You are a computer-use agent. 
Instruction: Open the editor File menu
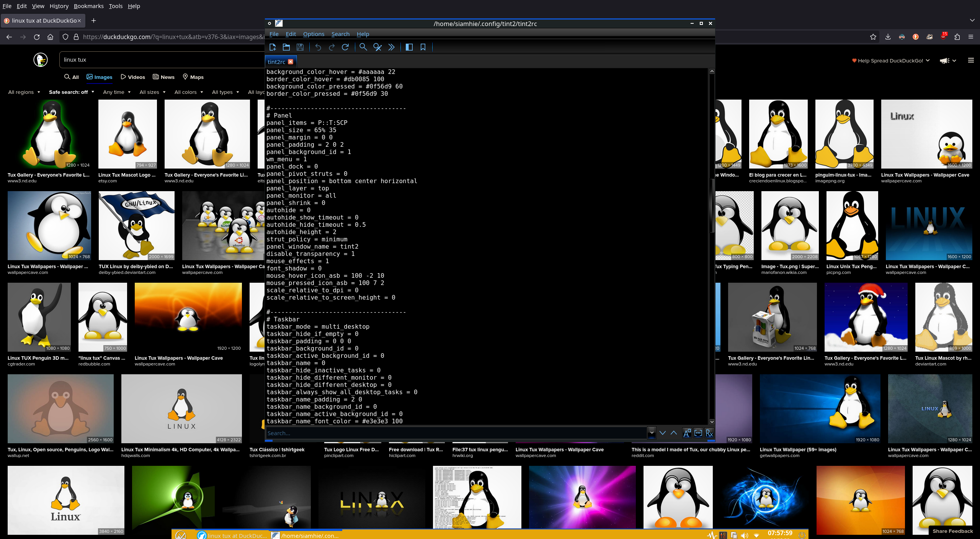tap(274, 34)
